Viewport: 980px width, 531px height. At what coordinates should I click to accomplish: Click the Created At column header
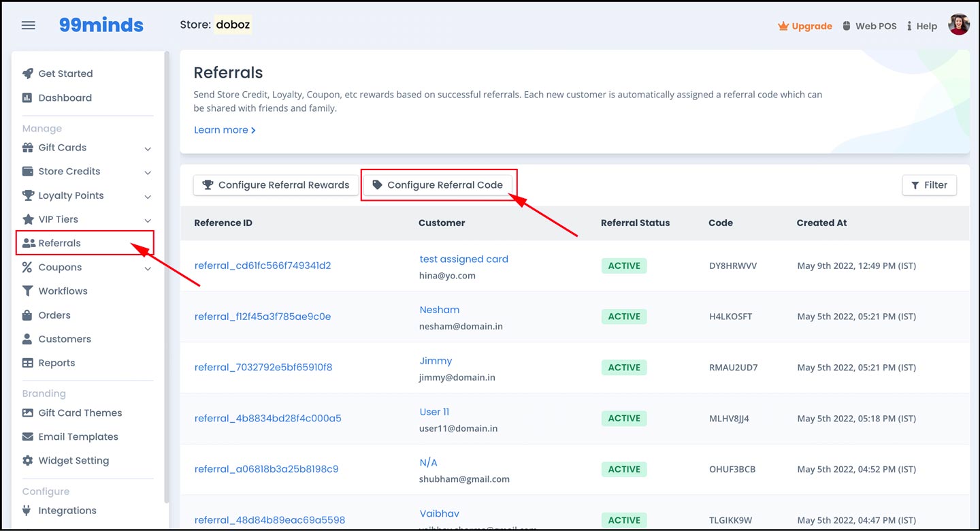[x=822, y=223]
